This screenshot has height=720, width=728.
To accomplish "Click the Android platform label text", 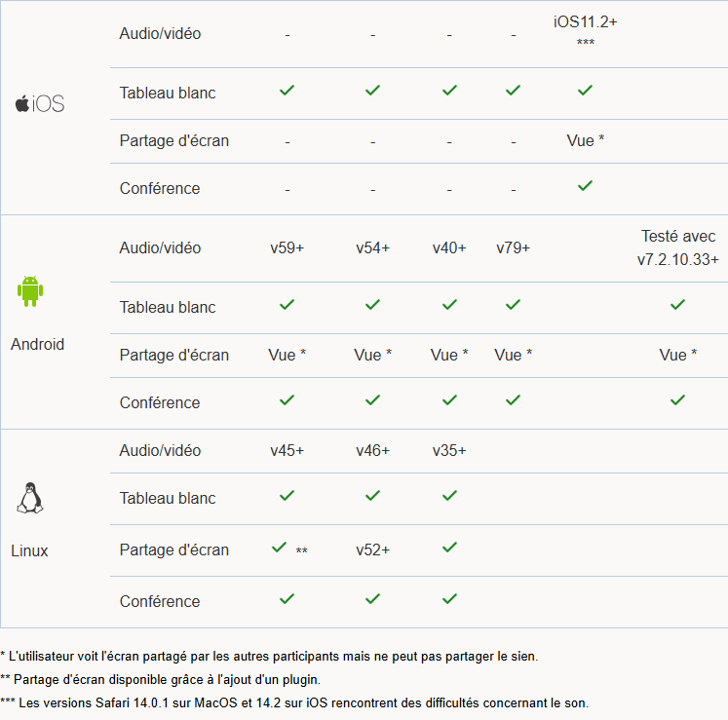I will click(x=38, y=345).
